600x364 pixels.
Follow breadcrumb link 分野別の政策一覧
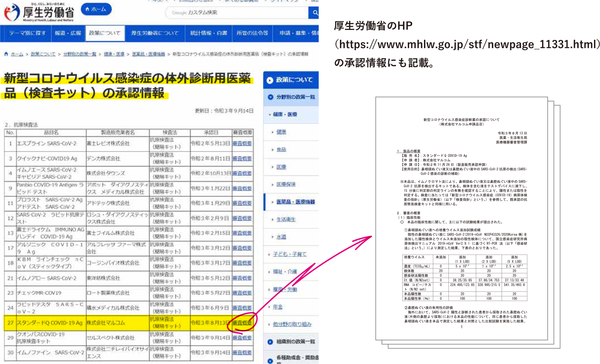[x=80, y=54]
